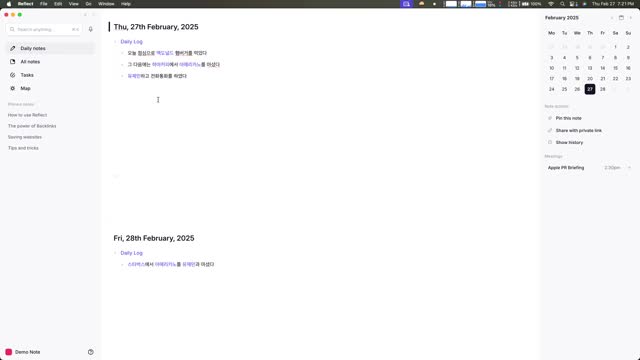
Task: Share with private link
Action: (x=578, y=130)
